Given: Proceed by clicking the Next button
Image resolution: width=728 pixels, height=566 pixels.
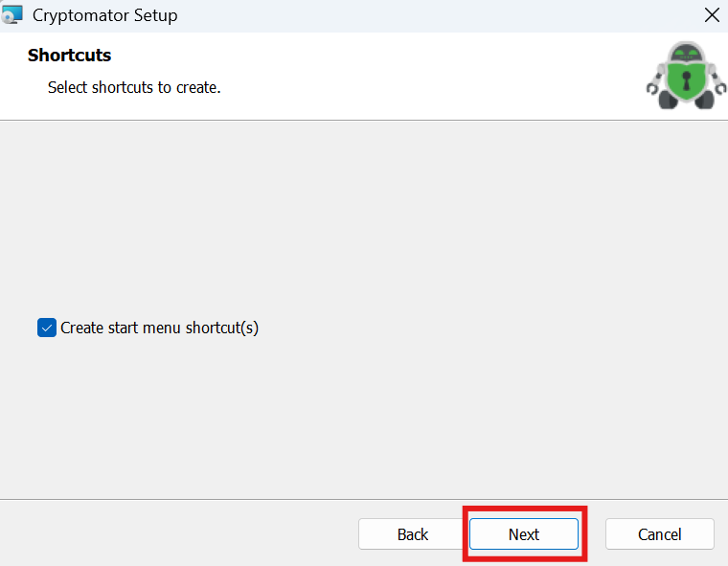Looking at the screenshot, I should tap(524, 534).
